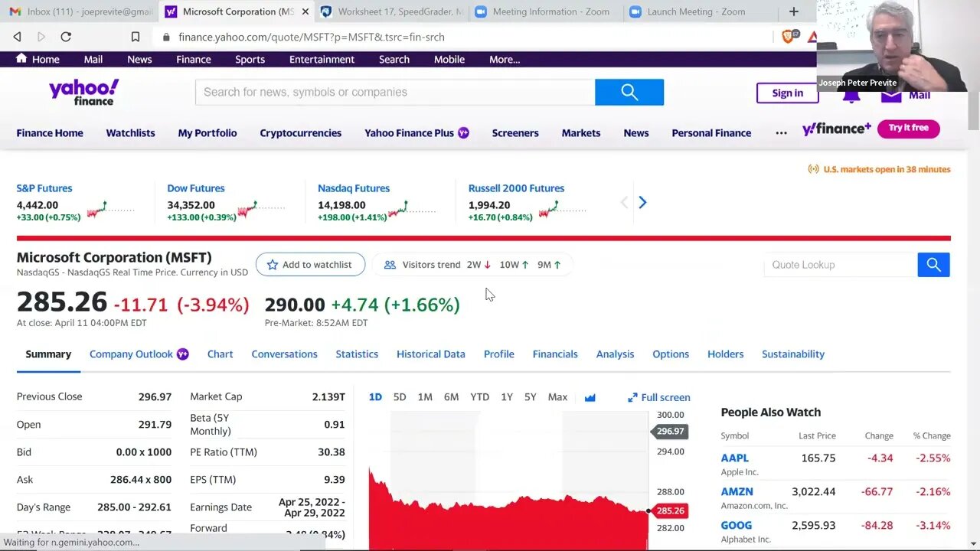980x551 pixels.
Task: Click the Sign in button
Action: point(787,93)
